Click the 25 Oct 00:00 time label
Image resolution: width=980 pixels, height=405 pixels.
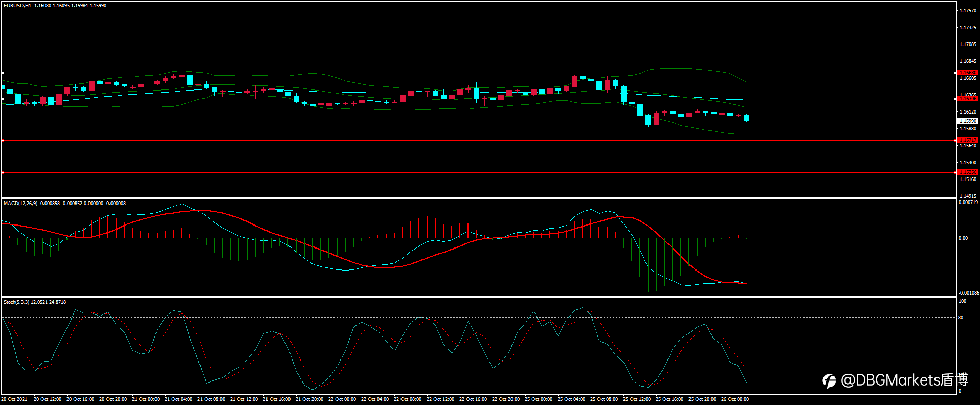(x=539, y=399)
